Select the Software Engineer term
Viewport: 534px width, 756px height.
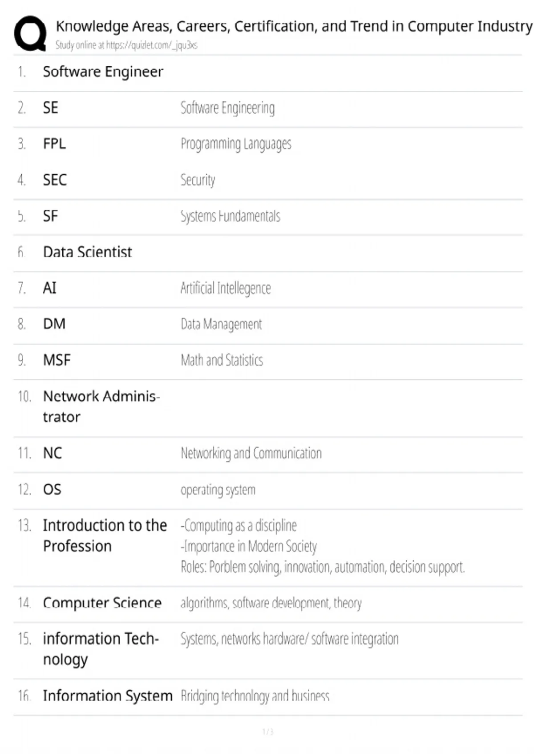tap(103, 72)
